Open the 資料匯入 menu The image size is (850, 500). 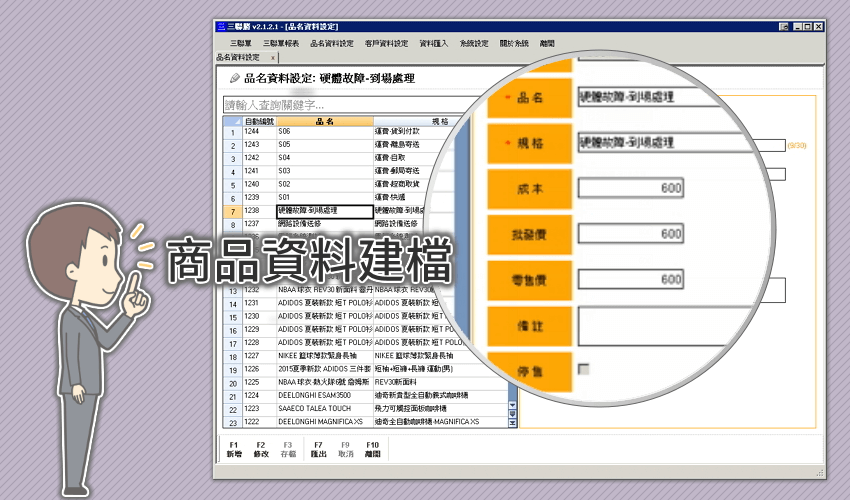point(434,43)
